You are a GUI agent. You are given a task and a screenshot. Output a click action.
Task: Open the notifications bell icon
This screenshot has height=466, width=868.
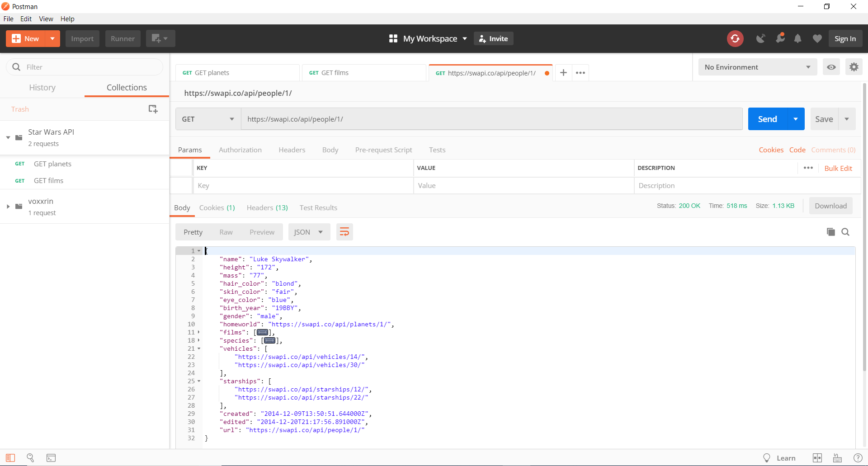(x=798, y=38)
